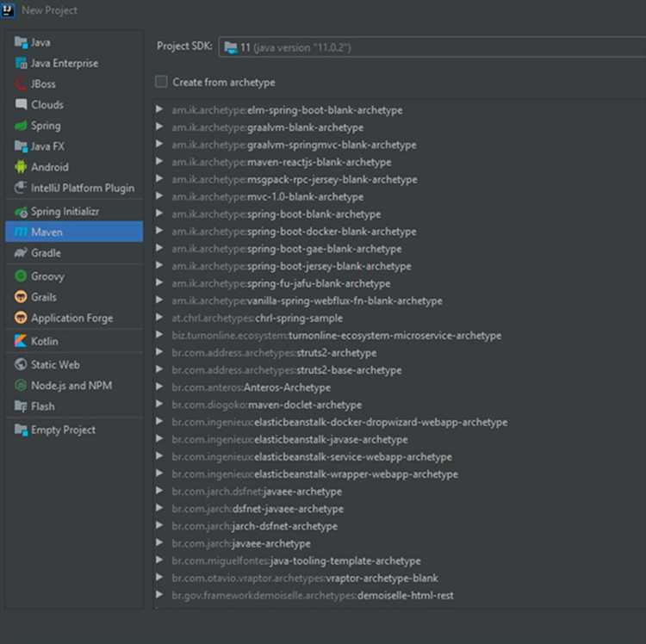Select msgpack-rpc-jersey-blank-archetype entry
This screenshot has width=646, height=644.
(x=295, y=180)
